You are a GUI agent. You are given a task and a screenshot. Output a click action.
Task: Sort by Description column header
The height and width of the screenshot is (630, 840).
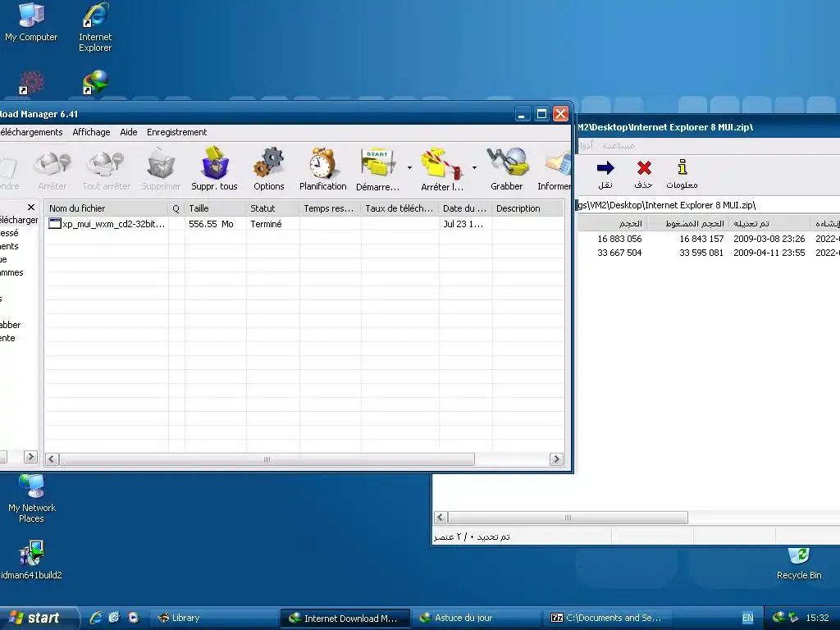click(x=527, y=208)
